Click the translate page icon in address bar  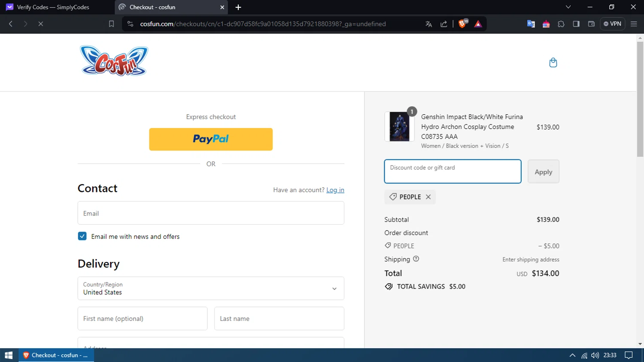[x=428, y=24]
